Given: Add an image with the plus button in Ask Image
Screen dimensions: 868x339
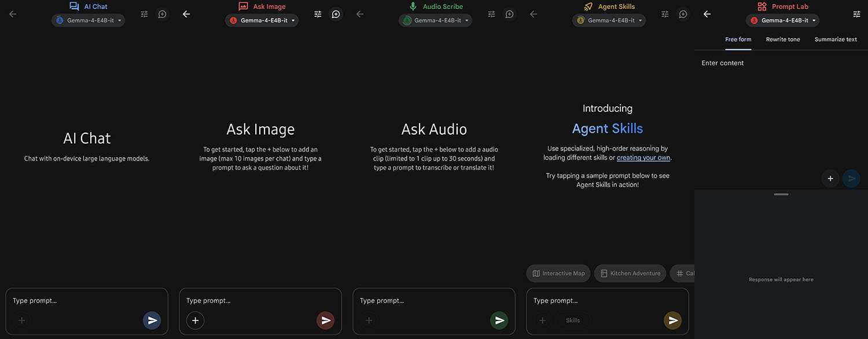Looking at the screenshot, I should (195, 320).
